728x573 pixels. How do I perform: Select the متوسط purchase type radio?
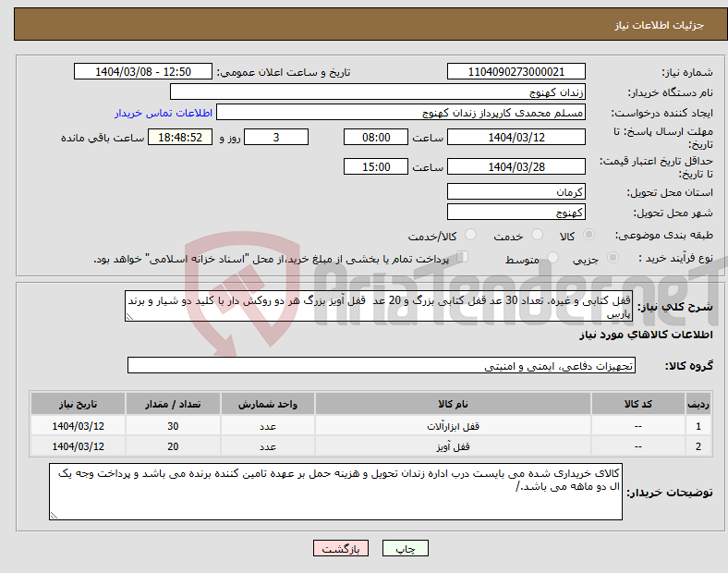pos(553,258)
